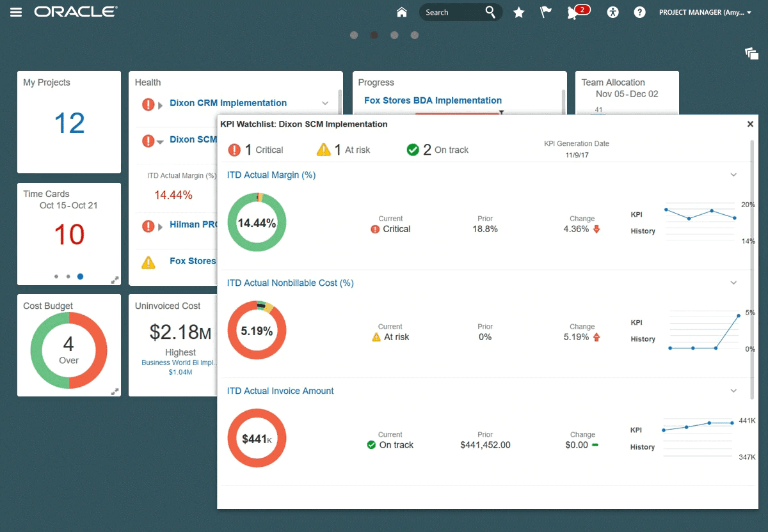Select the first page indicator dot at top
768x532 pixels.
[x=354, y=35]
